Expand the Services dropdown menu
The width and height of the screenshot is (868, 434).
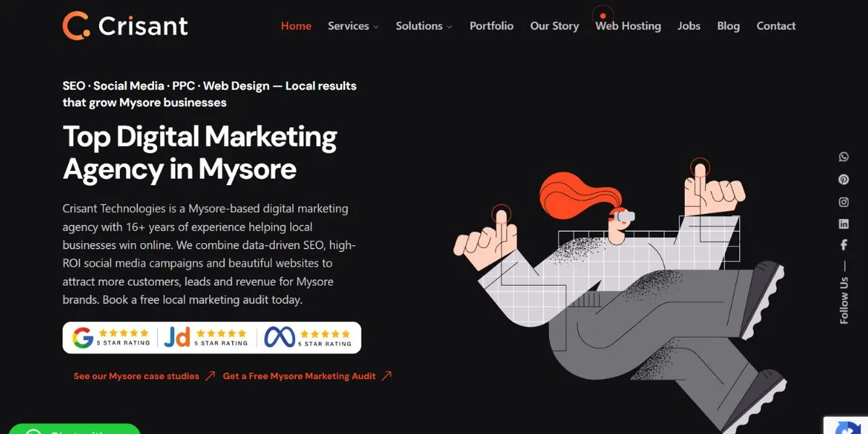[353, 26]
